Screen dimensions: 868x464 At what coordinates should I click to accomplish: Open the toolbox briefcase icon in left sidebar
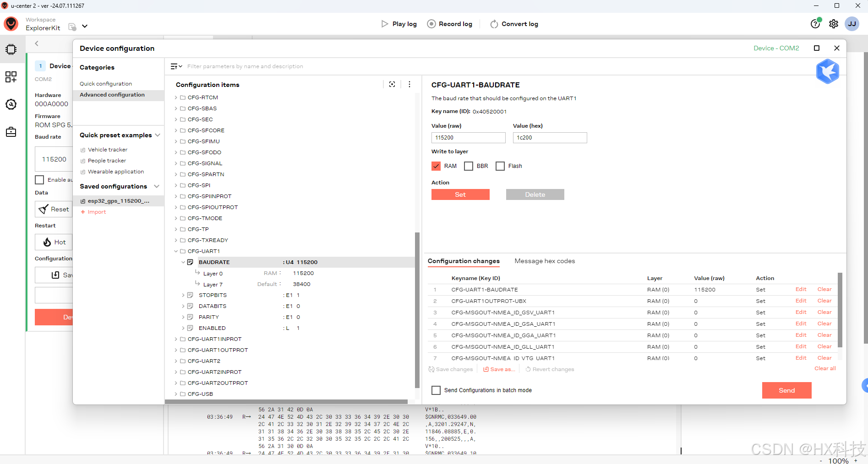(11, 132)
